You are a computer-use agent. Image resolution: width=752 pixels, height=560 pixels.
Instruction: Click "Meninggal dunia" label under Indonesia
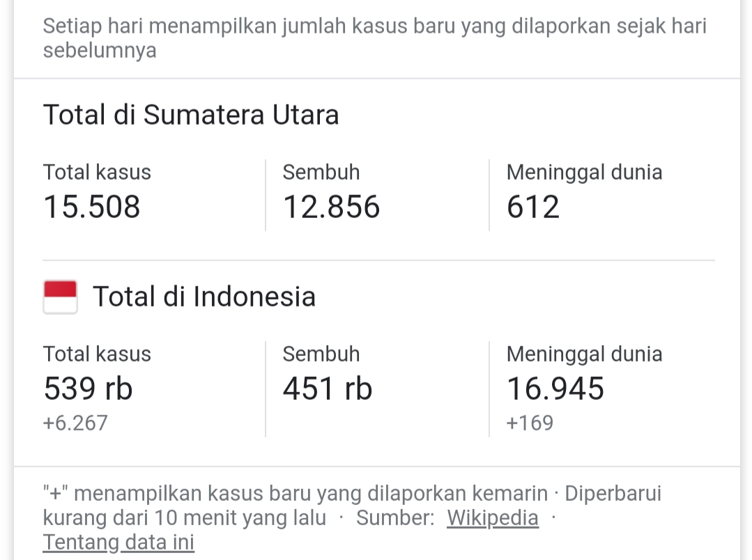point(584,354)
